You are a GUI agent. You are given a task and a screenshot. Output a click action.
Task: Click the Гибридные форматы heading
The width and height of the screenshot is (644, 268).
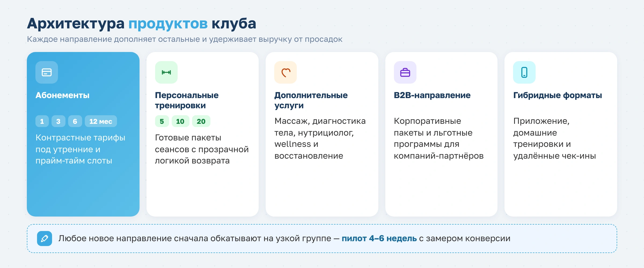tap(558, 95)
